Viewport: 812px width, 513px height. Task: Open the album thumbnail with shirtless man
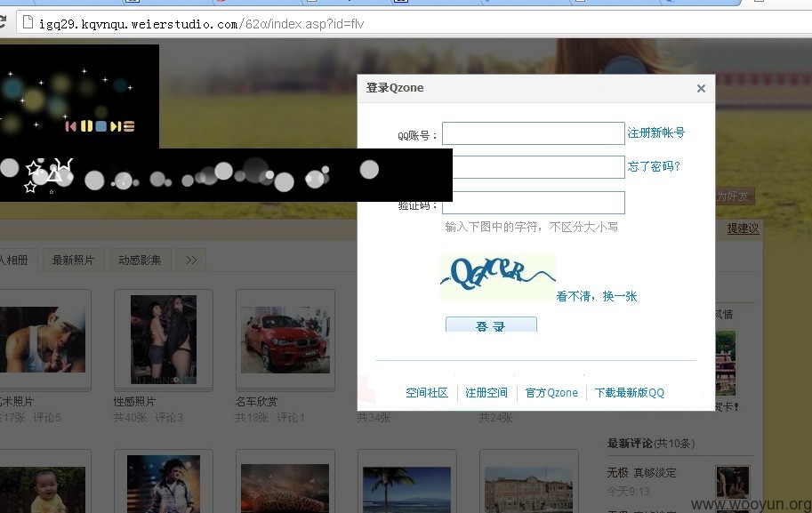click(x=43, y=340)
